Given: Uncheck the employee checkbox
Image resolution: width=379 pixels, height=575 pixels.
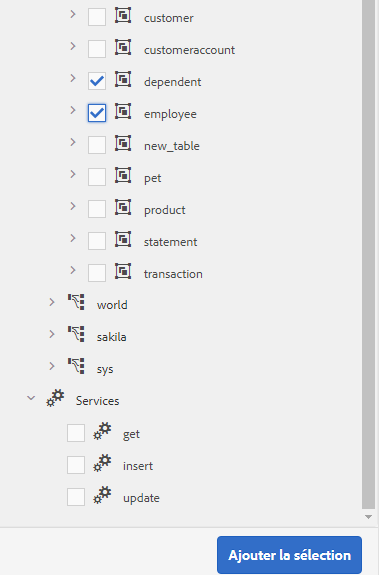Looking at the screenshot, I should coord(97,113).
